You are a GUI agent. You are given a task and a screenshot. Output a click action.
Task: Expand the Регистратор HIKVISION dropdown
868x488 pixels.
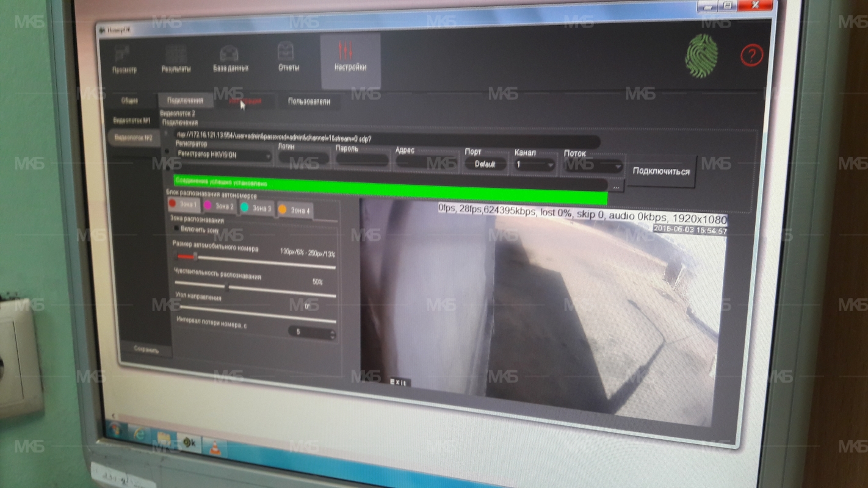(x=223, y=156)
